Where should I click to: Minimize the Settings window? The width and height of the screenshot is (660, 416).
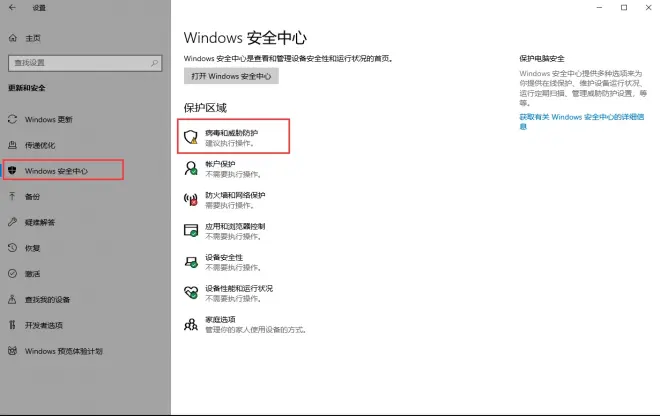coord(599,8)
